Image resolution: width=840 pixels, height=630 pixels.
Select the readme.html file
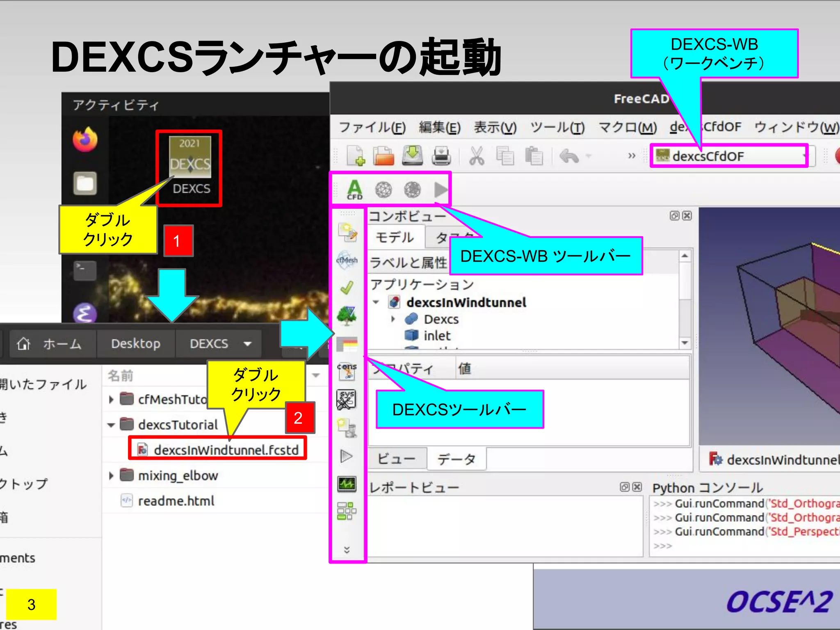click(x=168, y=501)
